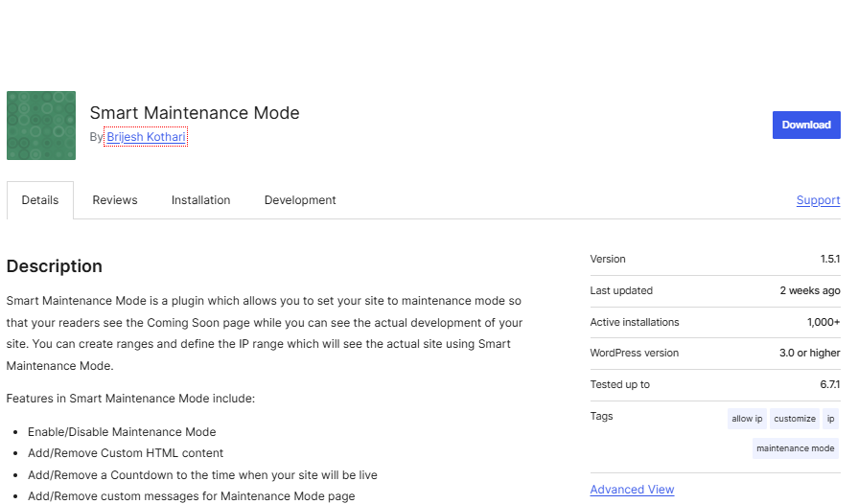Click 'WordPress version' label

click(635, 354)
